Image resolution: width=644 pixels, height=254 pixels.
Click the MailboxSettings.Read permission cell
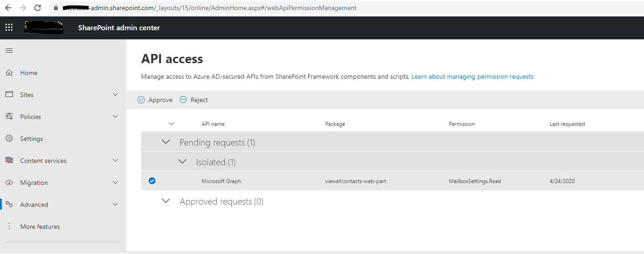point(475,181)
